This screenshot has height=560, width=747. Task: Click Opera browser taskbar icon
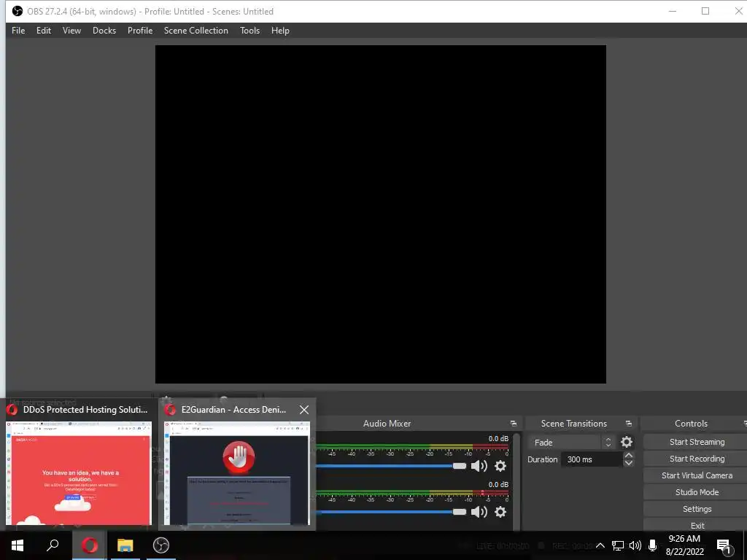(x=90, y=545)
